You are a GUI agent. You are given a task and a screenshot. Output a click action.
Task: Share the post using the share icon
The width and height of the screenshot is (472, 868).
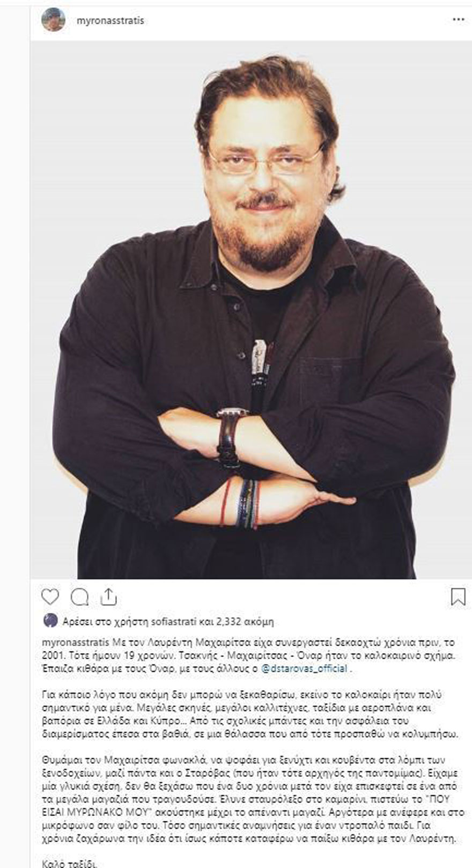108,596
